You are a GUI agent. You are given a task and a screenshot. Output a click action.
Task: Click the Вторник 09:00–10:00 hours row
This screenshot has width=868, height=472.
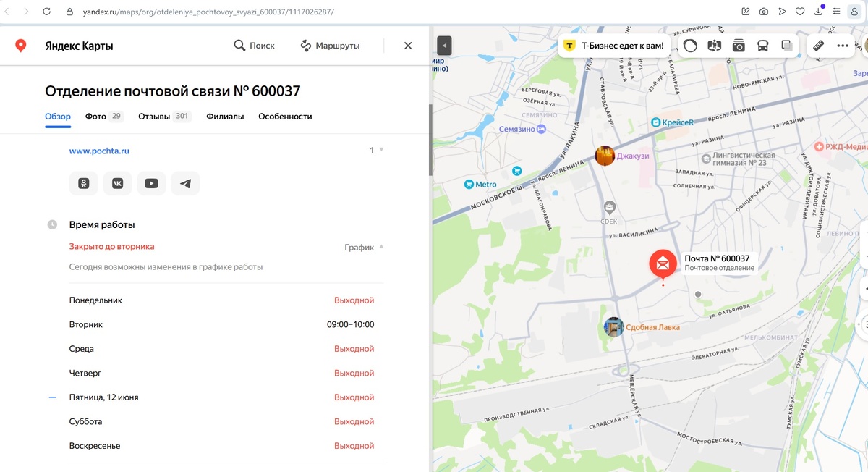[222, 324]
